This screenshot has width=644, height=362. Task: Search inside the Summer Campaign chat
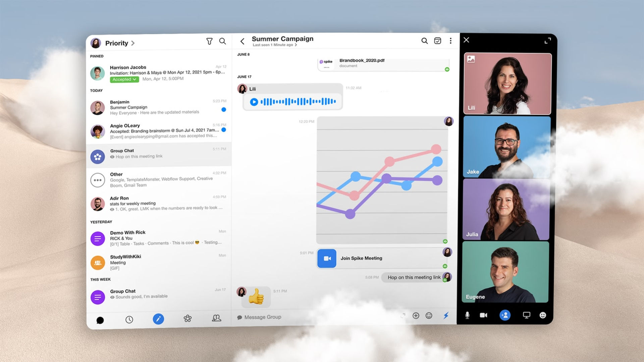pyautogui.click(x=424, y=41)
